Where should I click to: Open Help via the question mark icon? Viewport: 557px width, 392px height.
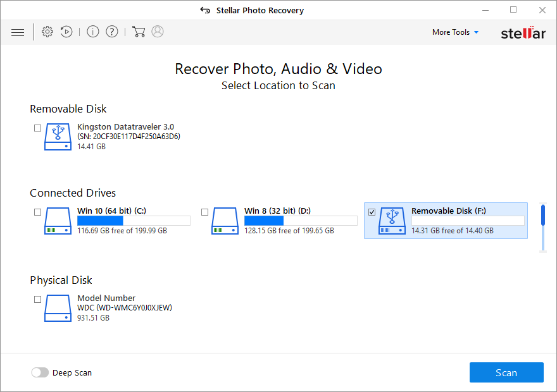[112, 31]
